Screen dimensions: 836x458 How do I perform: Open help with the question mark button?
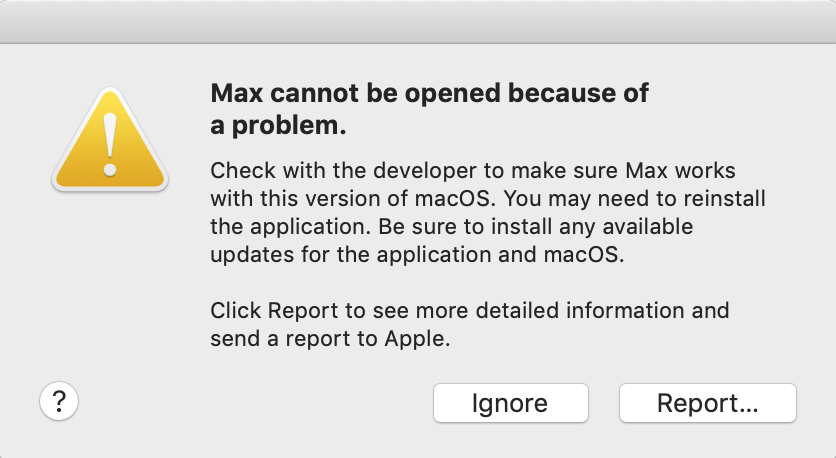coord(59,401)
